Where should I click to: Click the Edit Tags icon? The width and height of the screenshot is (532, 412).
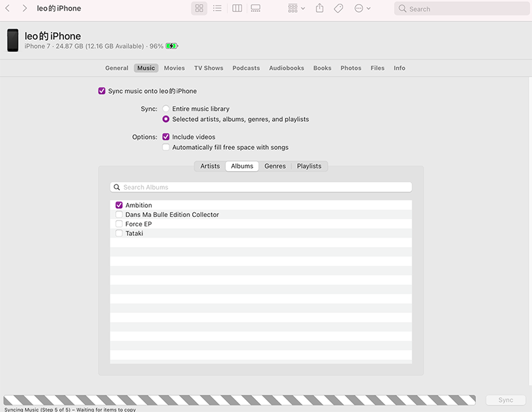coord(338,9)
